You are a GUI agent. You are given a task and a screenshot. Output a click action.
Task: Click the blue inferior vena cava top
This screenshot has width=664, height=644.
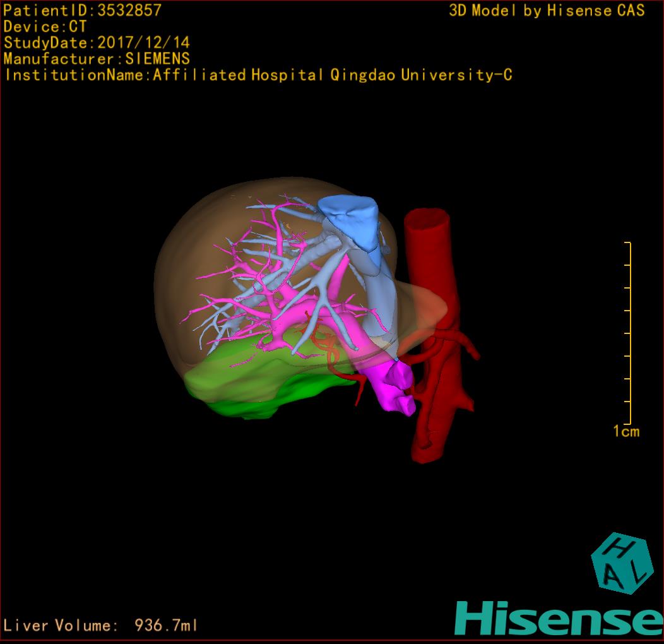point(349,219)
